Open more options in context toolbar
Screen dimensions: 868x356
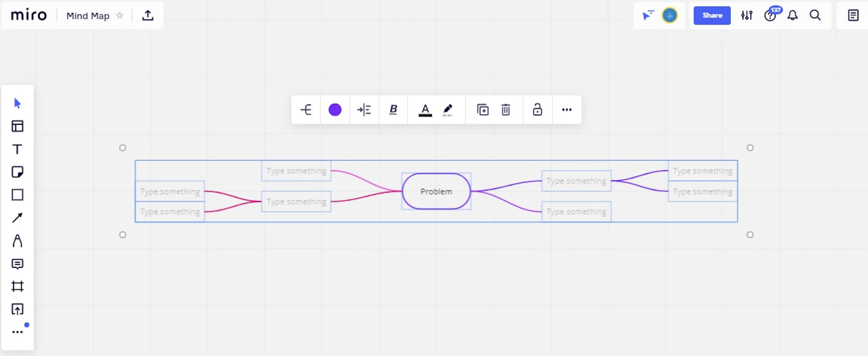[x=567, y=110]
